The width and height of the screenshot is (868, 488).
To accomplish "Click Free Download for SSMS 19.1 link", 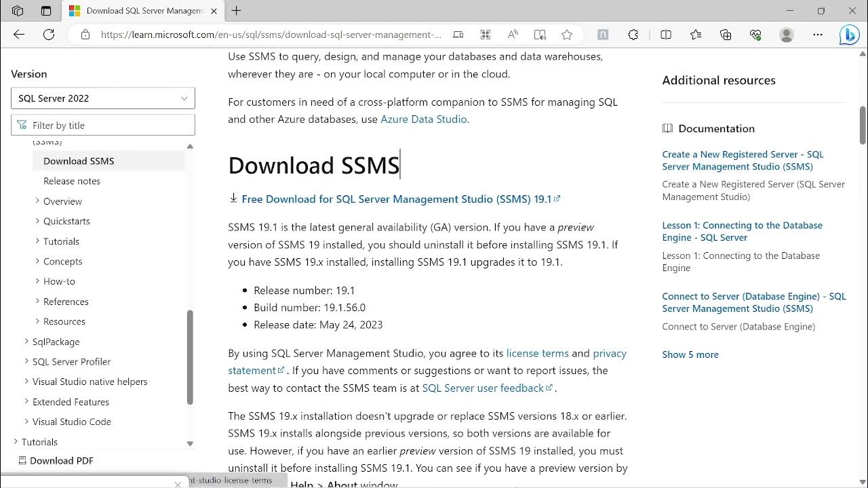I will tap(401, 199).
